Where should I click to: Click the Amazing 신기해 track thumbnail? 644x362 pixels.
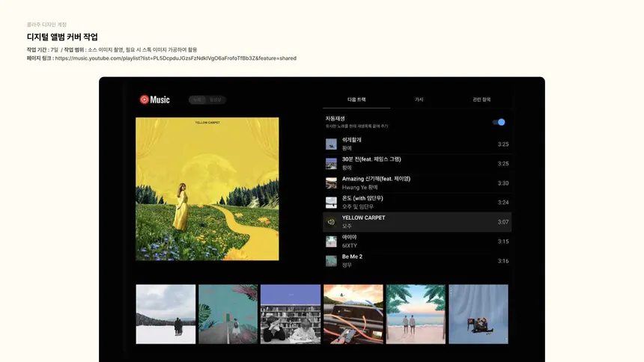tap(331, 183)
